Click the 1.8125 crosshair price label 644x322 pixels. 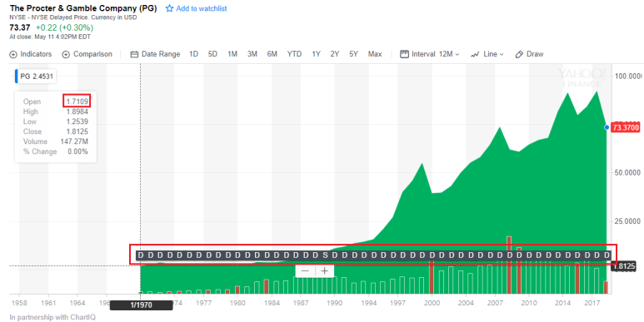coord(623,266)
